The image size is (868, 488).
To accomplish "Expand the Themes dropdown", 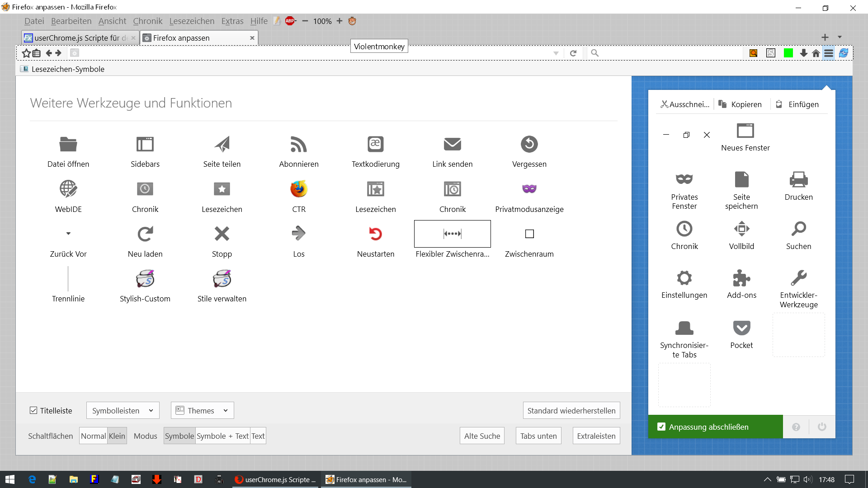I will (202, 410).
